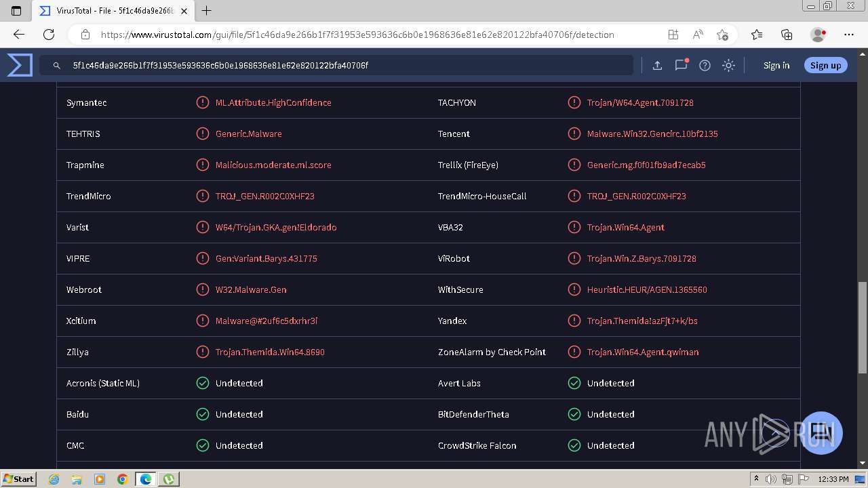Click the Acronis undetected checkmark icon
This screenshot has height=488, width=868.
[x=202, y=383]
